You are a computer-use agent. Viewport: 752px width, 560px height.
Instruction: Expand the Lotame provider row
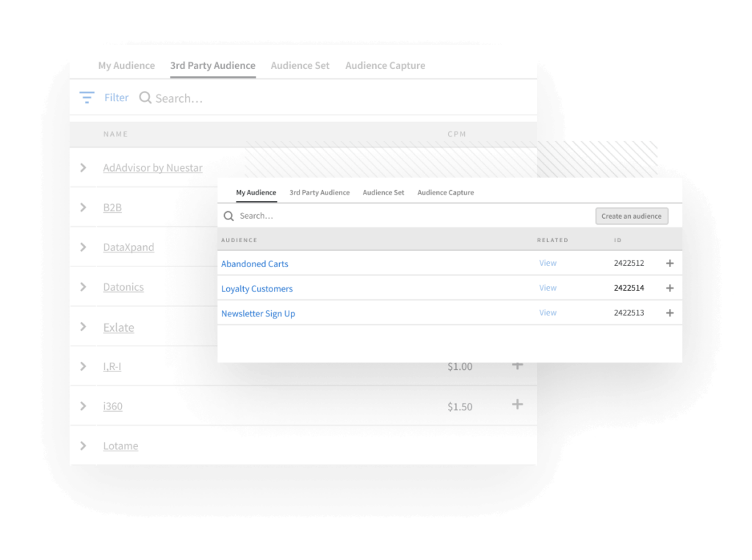(83, 446)
